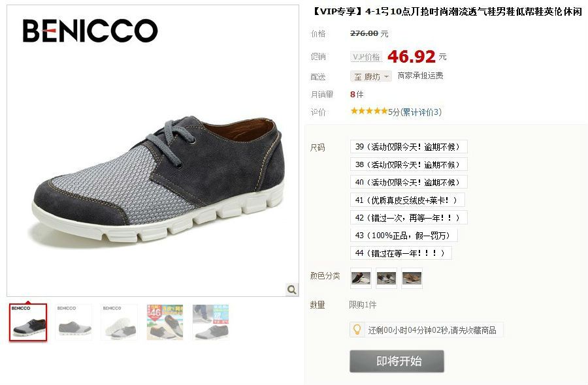Select the fifth thumbnail with model wearing shoe
The width and height of the screenshot is (588, 385).
[x=211, y=322]
